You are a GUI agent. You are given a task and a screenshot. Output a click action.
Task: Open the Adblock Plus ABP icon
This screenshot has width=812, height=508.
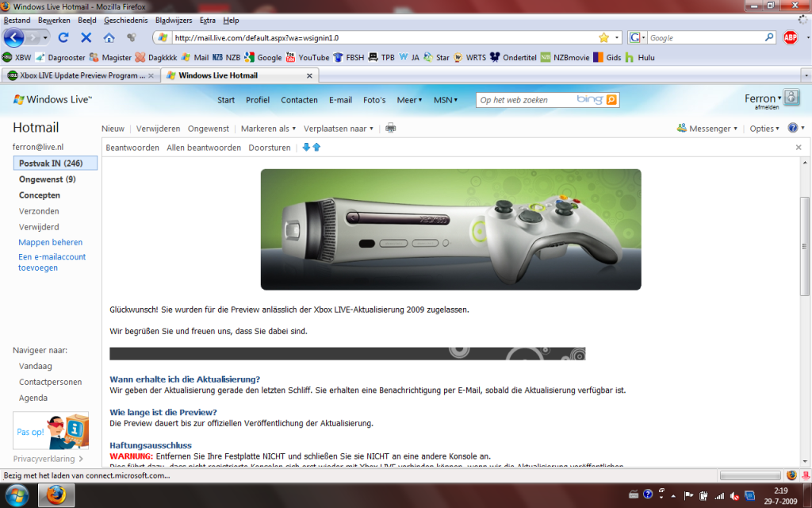click(x=791, y=37)
